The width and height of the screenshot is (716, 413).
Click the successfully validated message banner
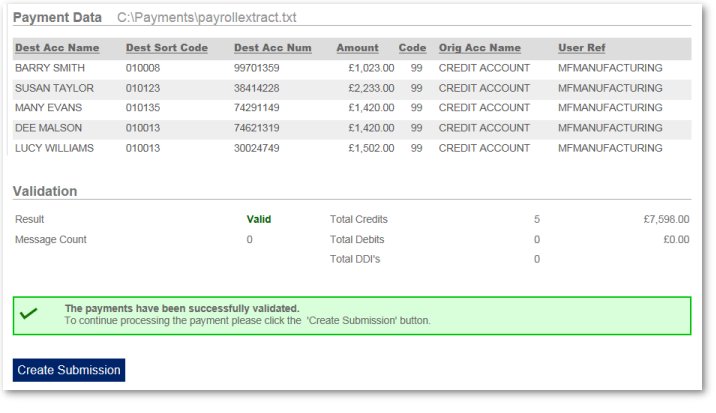tap(352, 316)
